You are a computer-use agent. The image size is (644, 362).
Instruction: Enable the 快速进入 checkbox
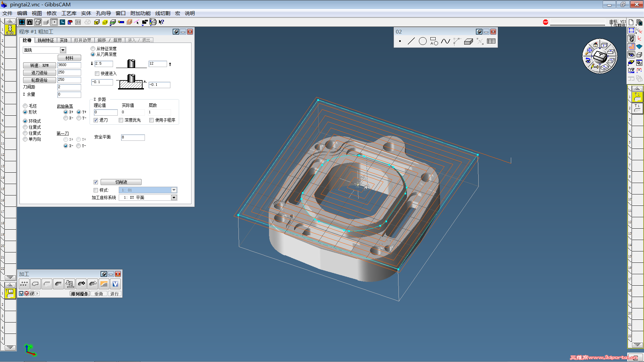97,73
